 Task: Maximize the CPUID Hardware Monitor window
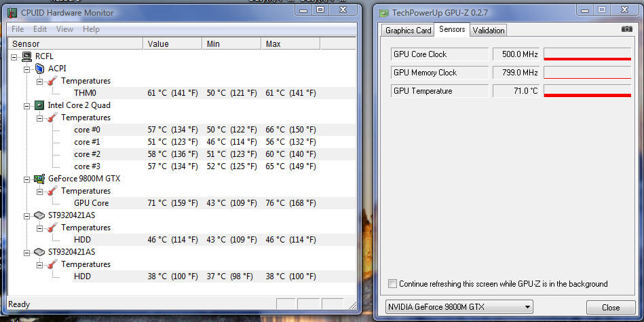(x=320, y=10)
